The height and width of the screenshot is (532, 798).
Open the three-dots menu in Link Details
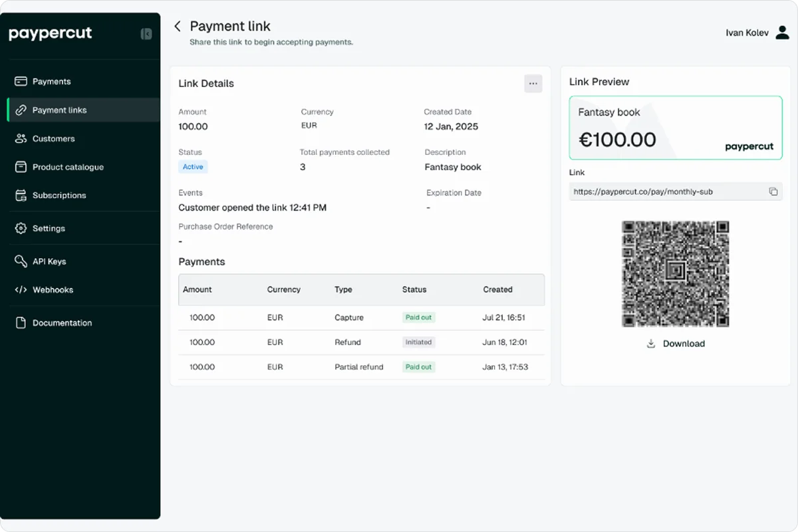click(x=533, y=84)
